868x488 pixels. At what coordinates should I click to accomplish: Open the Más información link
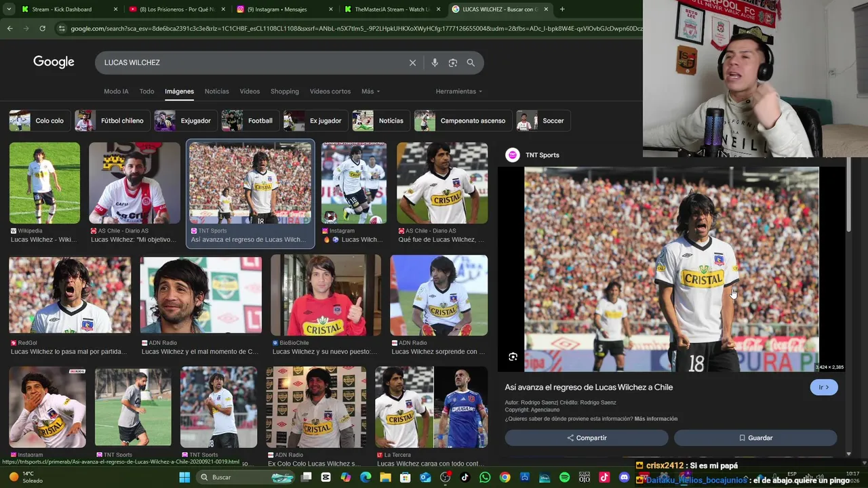tap(656, 419)
